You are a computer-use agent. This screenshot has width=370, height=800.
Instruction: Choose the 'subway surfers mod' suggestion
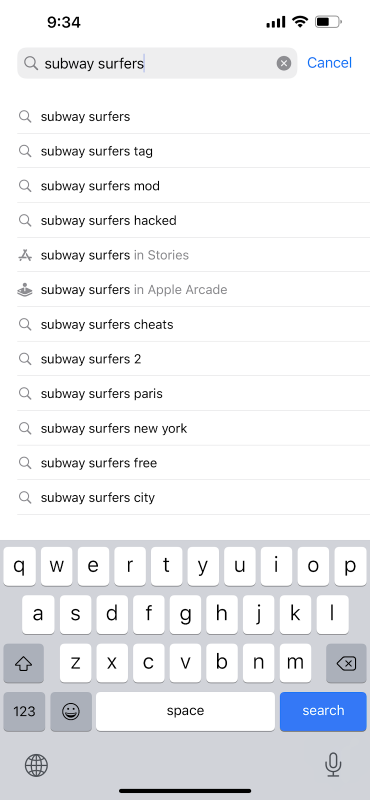[193, 186]
